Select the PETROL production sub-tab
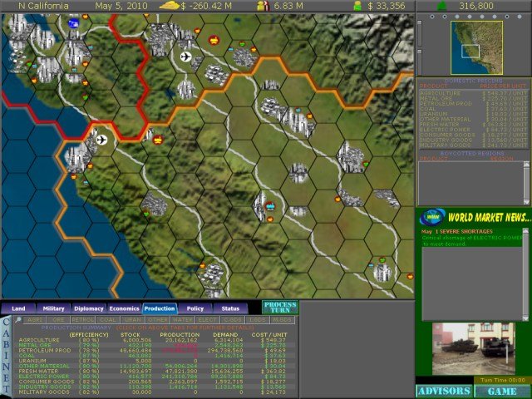532x399 pixels. (x=83, y=319)
